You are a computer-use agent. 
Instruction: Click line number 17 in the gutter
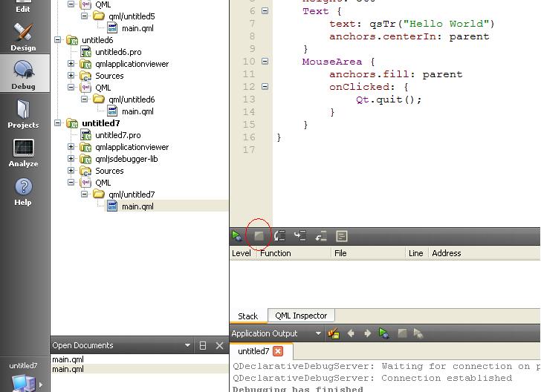(x=249, y=150)
